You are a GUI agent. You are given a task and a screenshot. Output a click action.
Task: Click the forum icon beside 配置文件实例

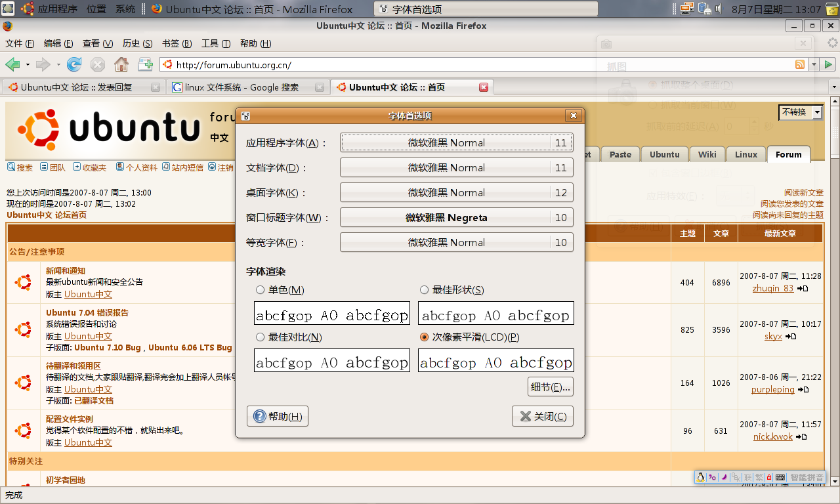(24, 430)
